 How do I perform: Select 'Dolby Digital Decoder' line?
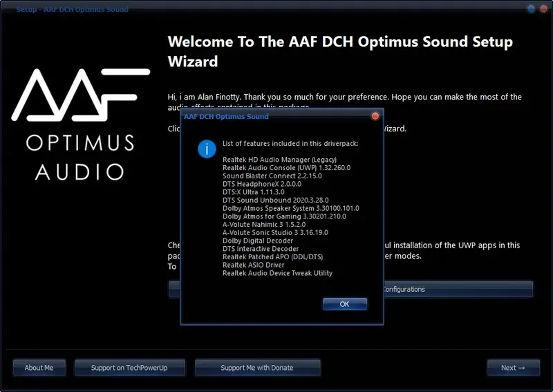[257, 241]
